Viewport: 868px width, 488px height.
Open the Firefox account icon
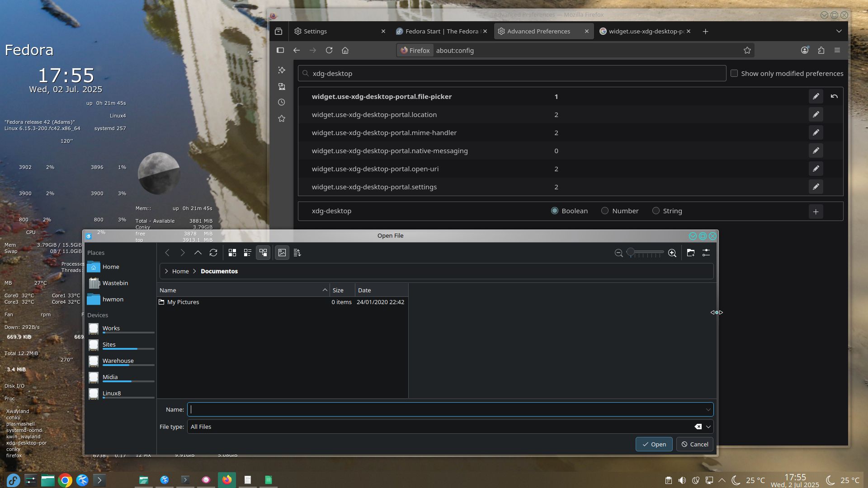click(x=805, y=50)
